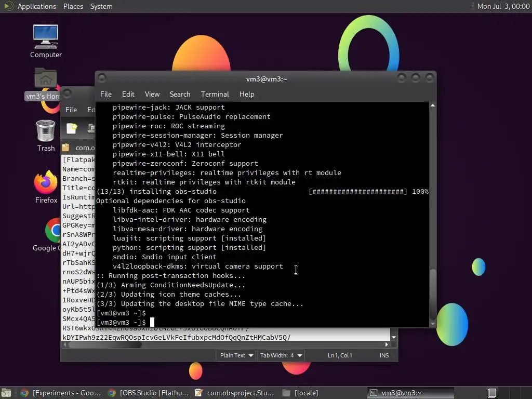The width and height of the screenshot is (532, 399).
Task: Click the 'Optional dependencies for obs-studio' line
Action: point(171,201)
